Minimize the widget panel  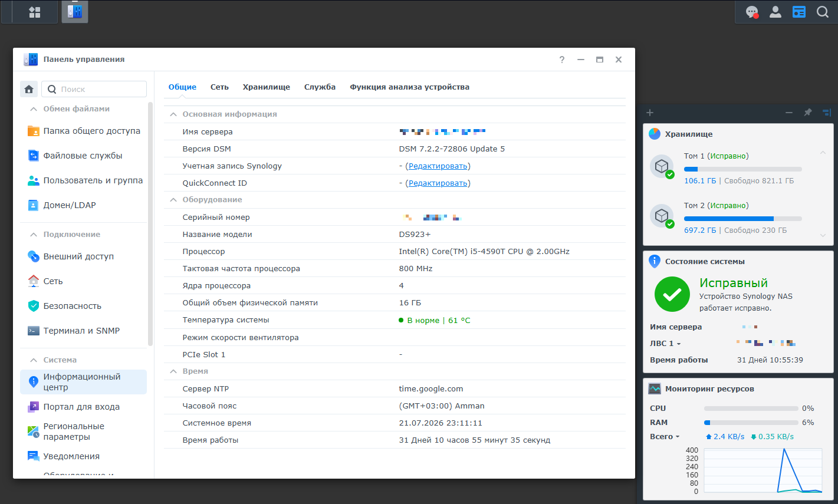[x=789, y=113]
